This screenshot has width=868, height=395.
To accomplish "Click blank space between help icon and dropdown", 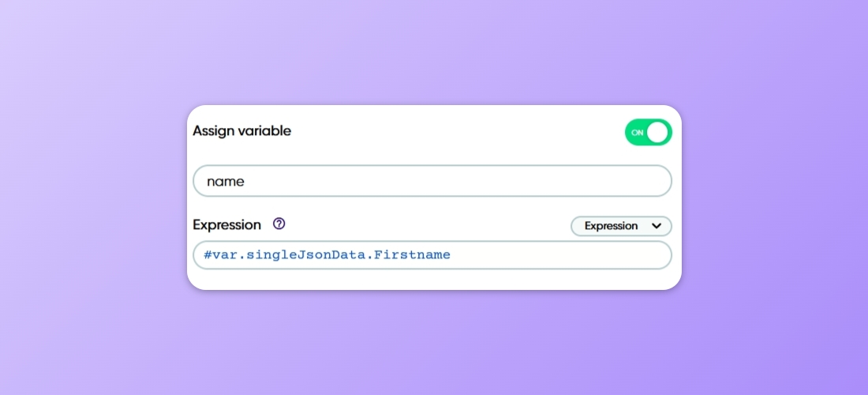I will click(x=426, y=224).
